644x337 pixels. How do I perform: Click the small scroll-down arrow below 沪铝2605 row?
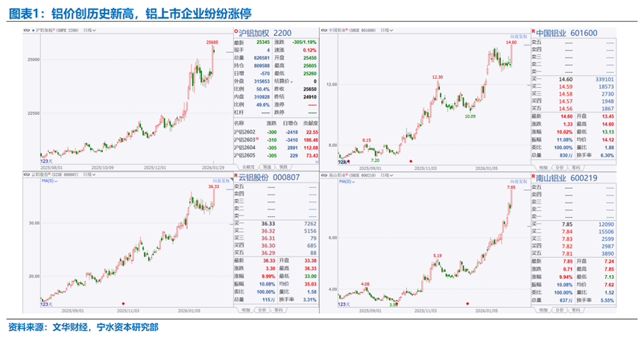tap(316, 162)
